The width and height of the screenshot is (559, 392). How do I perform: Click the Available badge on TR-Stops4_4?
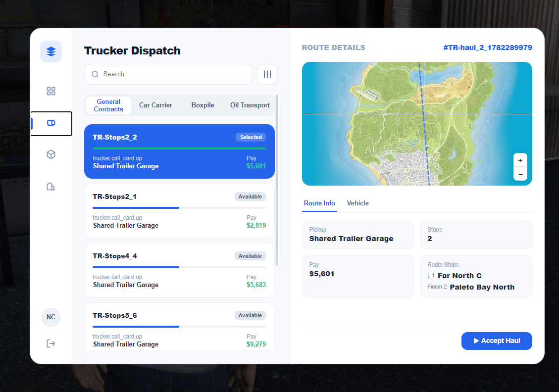point(250,256)
